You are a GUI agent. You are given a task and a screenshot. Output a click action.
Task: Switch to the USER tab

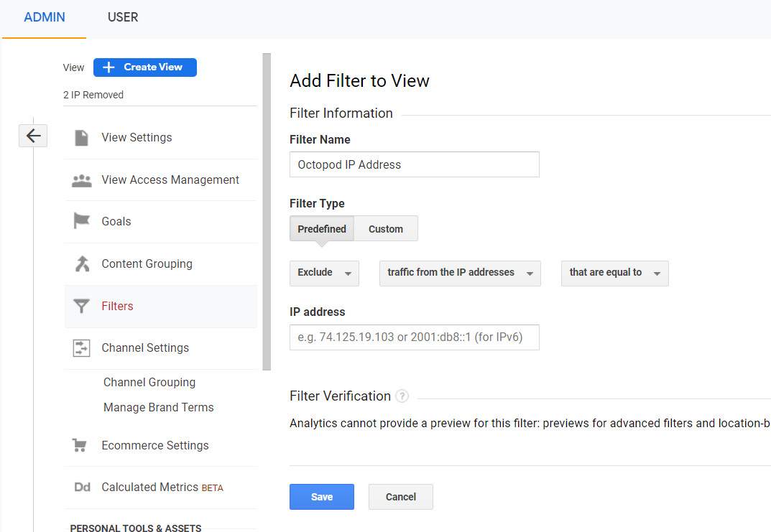coord(123,18)
